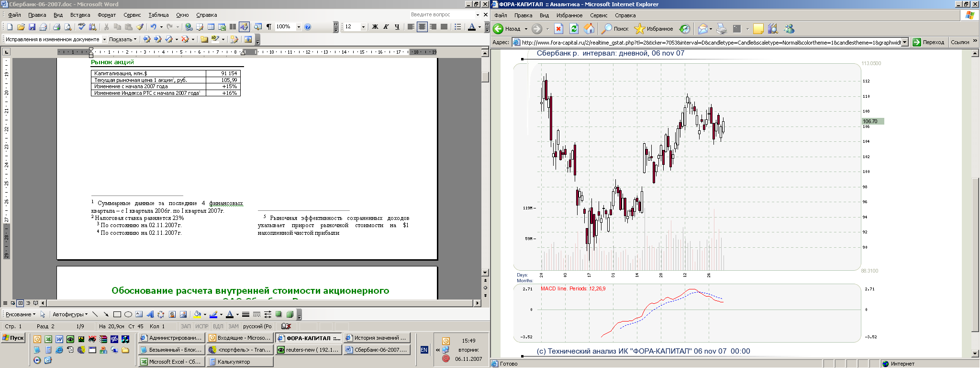
Task: Open the 'Рисование' drawing menu dropdown
Action: 21,314
